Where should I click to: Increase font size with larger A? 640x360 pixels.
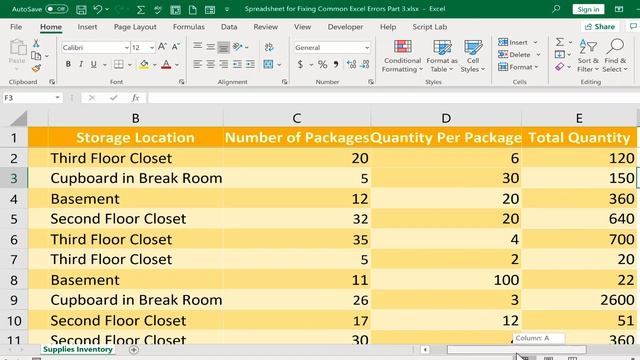(162, 47)
